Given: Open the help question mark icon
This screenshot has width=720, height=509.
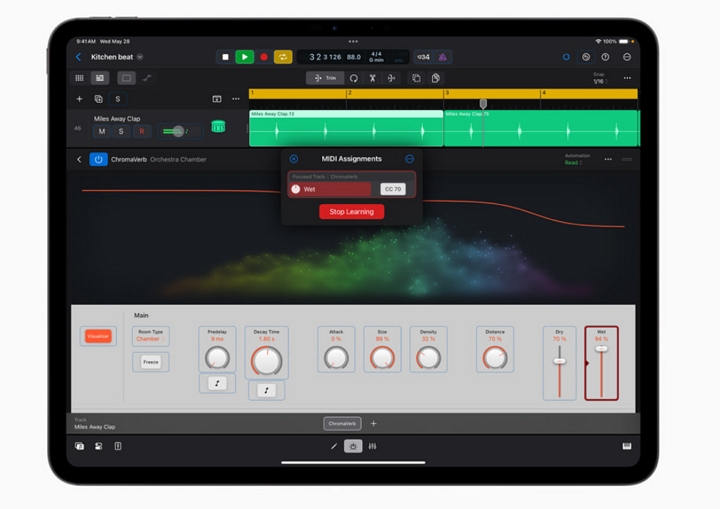Looking at the screenshot, I should pos(606,57).
